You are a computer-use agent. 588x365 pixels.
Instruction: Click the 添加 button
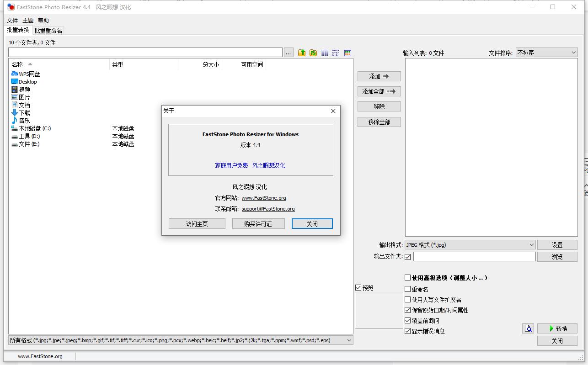(x=379, y=76)
